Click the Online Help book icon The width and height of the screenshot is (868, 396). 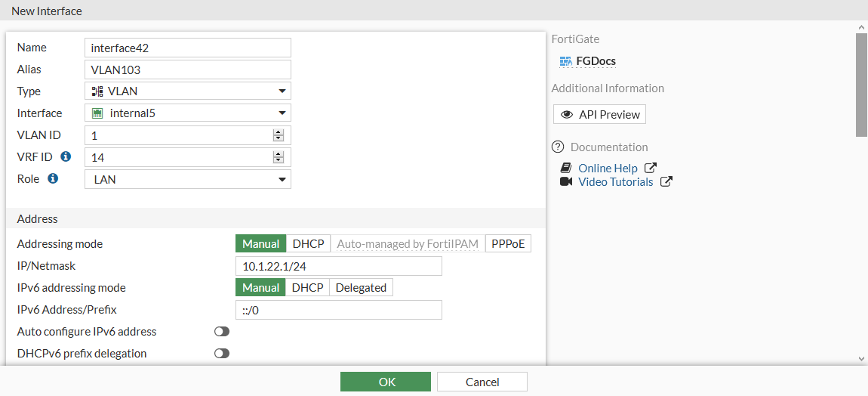pyautogui.click(x=566, y=168)
